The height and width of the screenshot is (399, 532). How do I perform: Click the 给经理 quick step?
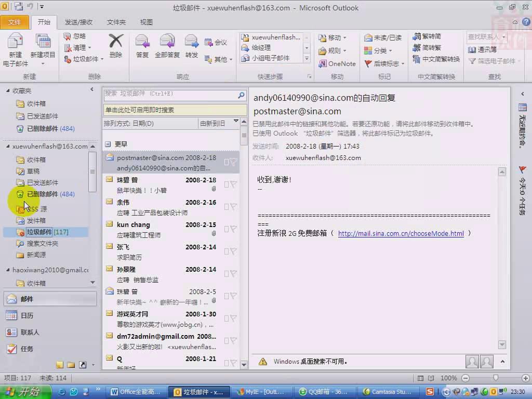coord(261,47)
